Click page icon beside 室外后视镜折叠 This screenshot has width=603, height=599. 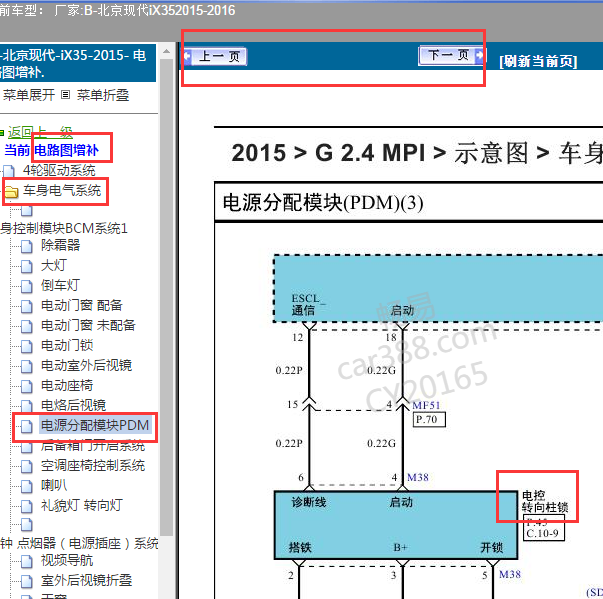[27, 581]
